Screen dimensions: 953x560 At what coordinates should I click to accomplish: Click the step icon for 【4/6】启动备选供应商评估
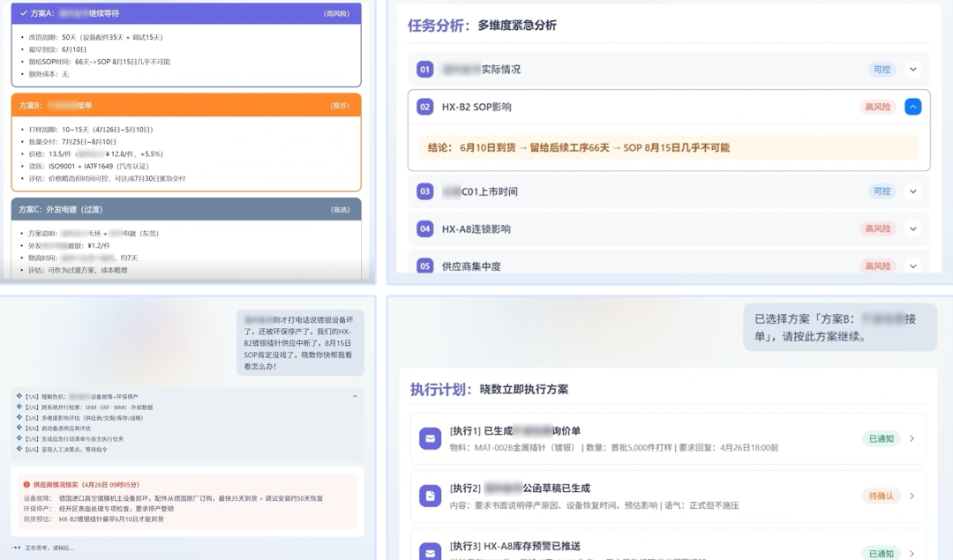coord(19,428)
